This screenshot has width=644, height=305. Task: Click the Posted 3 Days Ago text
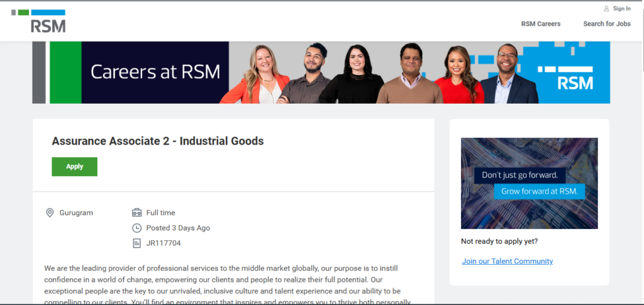coord(178,228)
